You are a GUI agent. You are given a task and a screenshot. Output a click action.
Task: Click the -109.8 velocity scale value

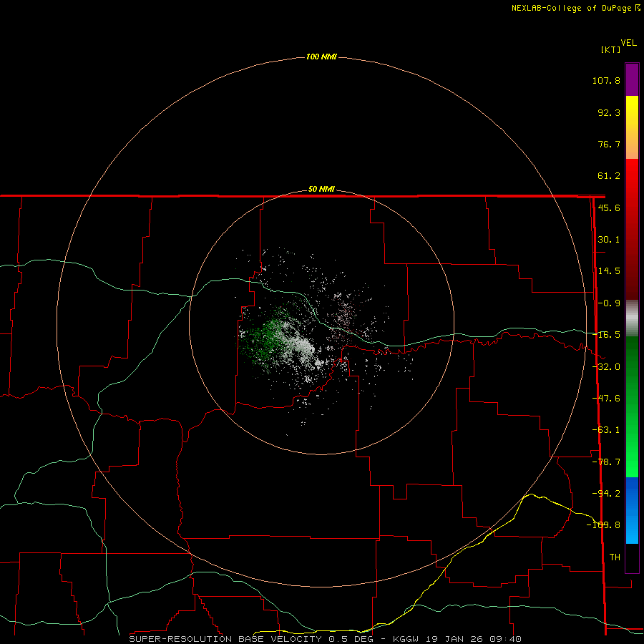[x=603, y=525]
